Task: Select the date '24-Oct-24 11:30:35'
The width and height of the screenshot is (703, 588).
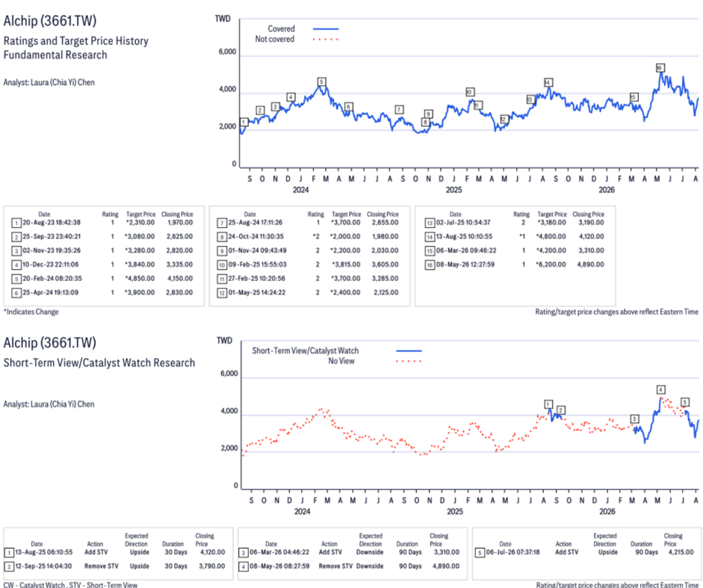Action: tap(256, 236)
